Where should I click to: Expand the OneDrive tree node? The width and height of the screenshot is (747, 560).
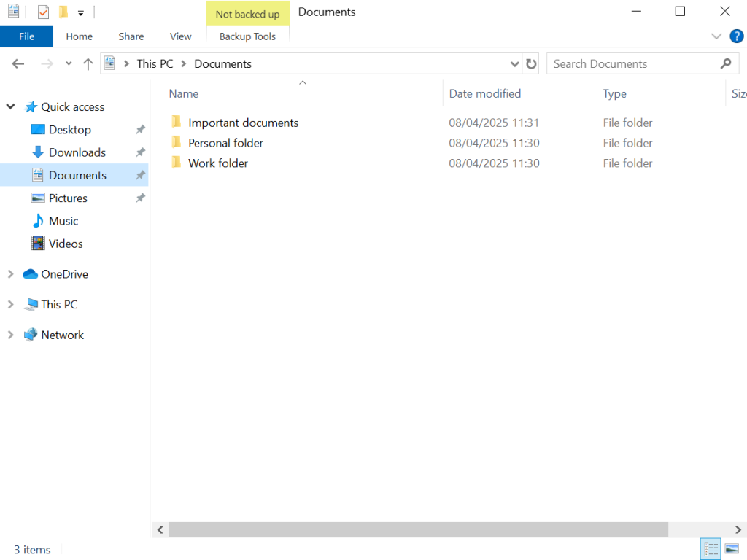[x=10, y=274]
